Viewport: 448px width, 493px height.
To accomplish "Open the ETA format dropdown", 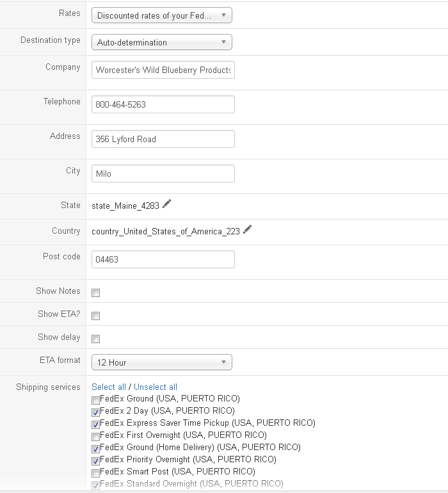I will pos(161,362).
